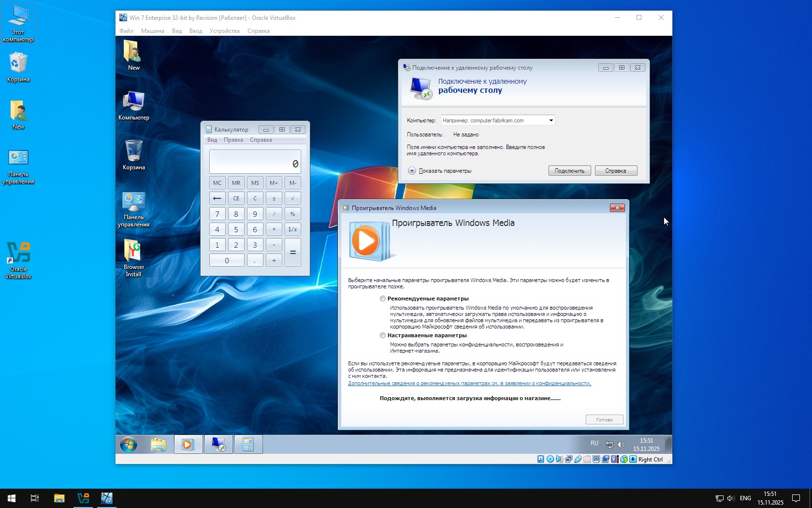The height and width of the screenshot is (508, 812).
Task: Open the calculator Вид menu
Action: (x=212, y=140)
